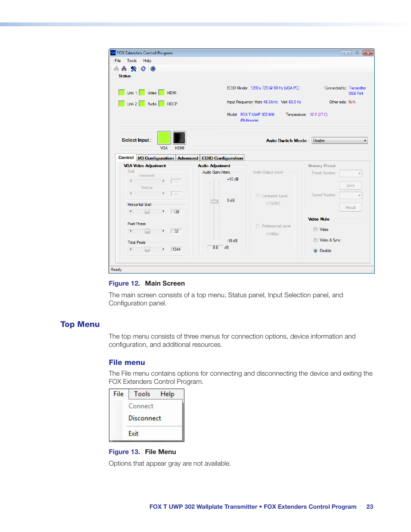Click the Horizontal Start value field 128
The image size is (411, 532).
[176, 212]
